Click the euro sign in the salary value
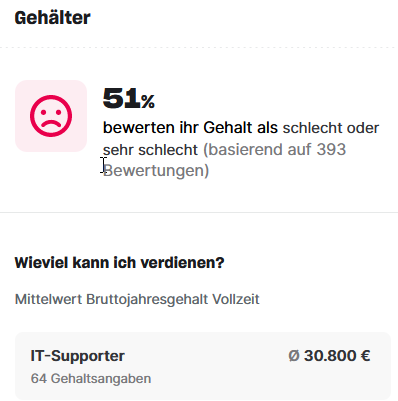The width and height of the screenshot is (398, 401). (365, 356)
